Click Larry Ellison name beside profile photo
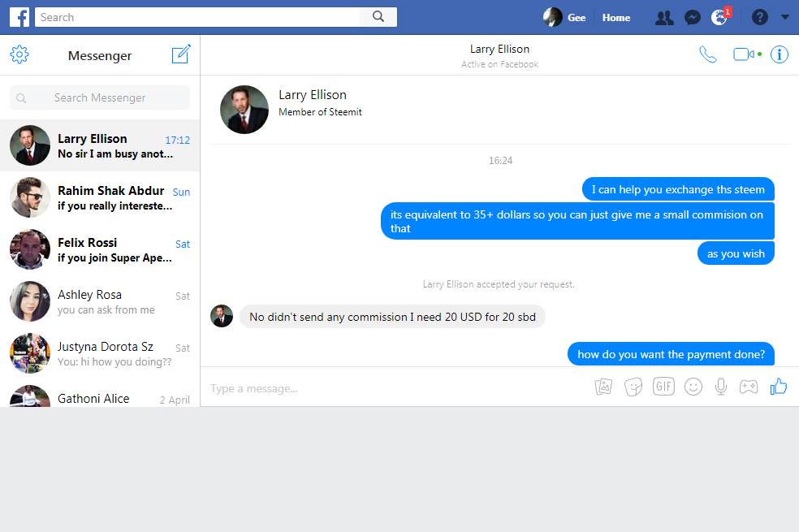The width and height of the screenshot is (799, 532). click(x=313, y=95)
